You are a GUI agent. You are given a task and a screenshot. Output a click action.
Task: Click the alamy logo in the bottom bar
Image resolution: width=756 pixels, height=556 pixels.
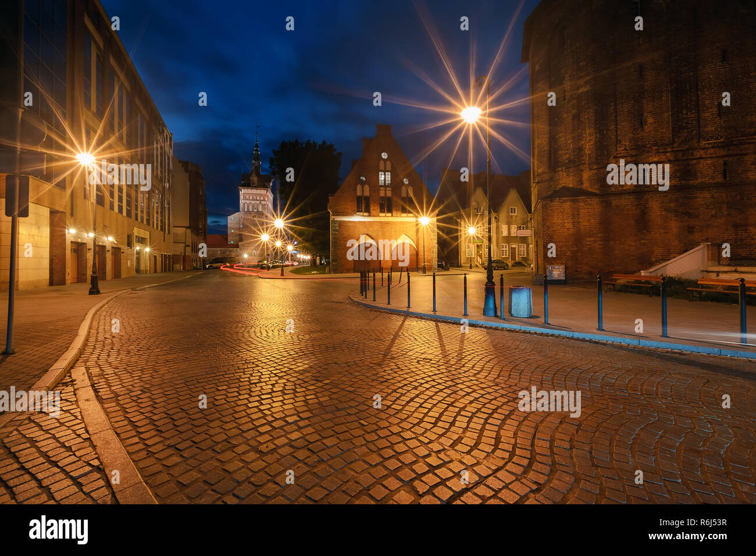pyautogui.click(x=59, y=530)
